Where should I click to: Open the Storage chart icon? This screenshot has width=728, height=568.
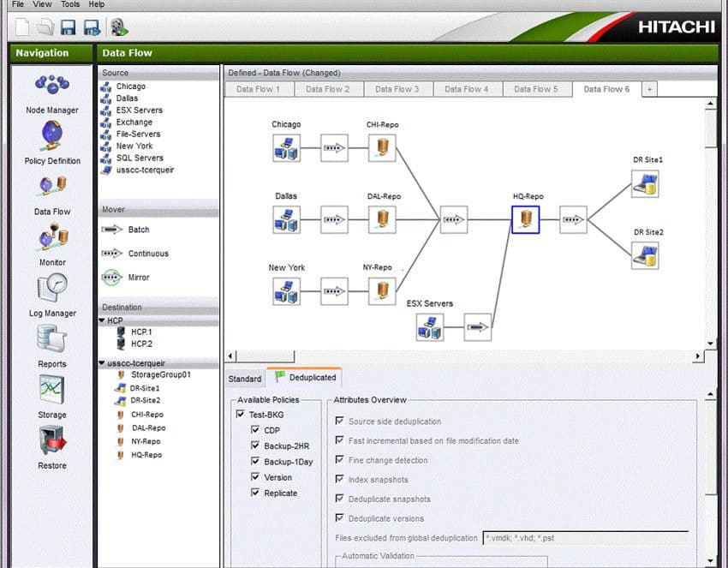[52, 389]
